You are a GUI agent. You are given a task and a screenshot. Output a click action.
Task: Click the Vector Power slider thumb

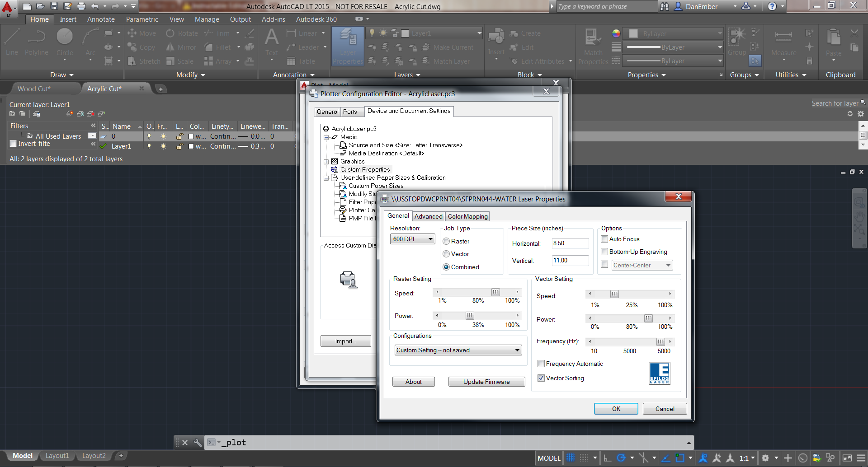pos(648,318)
